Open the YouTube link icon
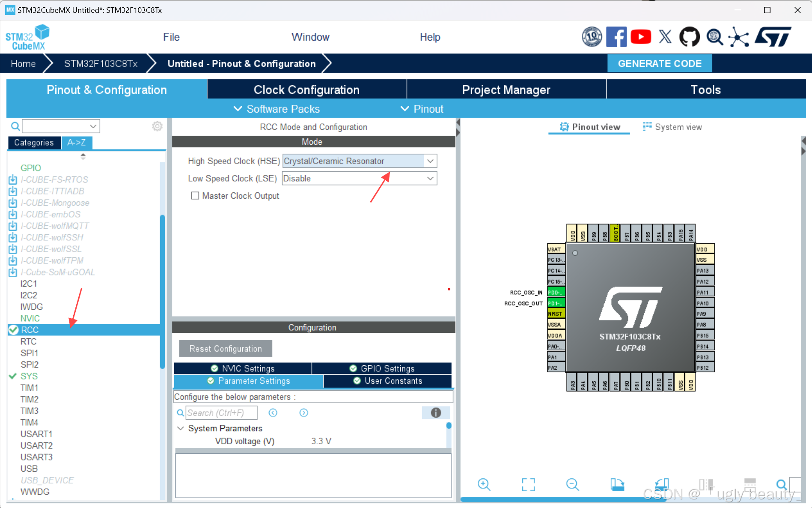The height and width of the screenshot is (508, 812). [x=641, y=37]
